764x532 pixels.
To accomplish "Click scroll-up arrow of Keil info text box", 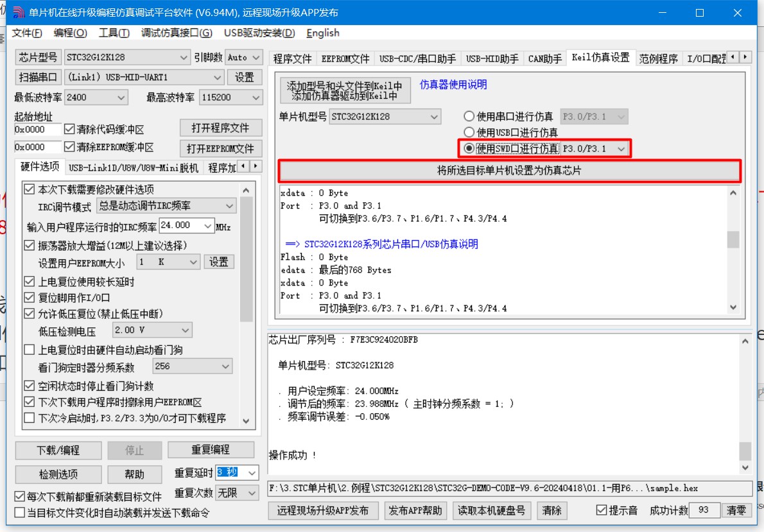I will coord(733,193).
